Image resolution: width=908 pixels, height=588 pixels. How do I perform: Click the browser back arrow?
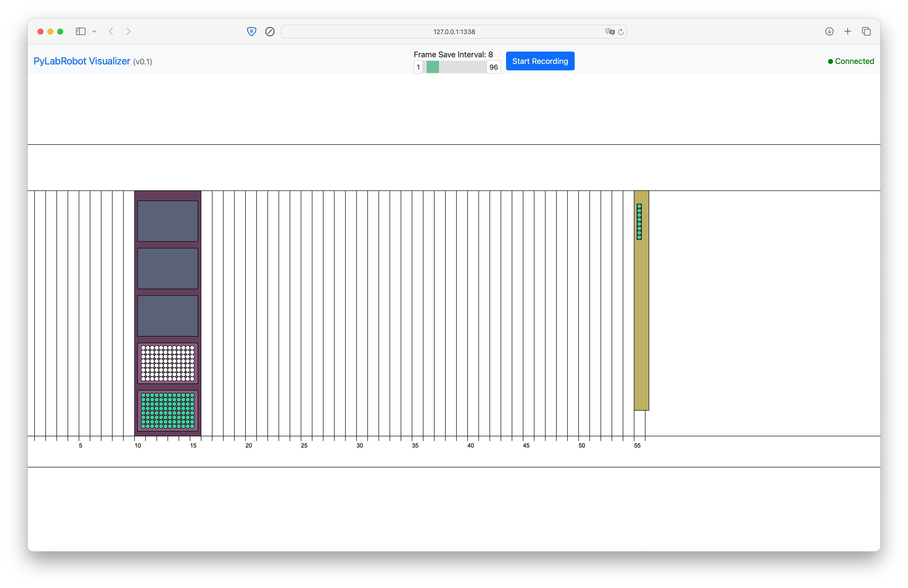click(x=111, y=31)
